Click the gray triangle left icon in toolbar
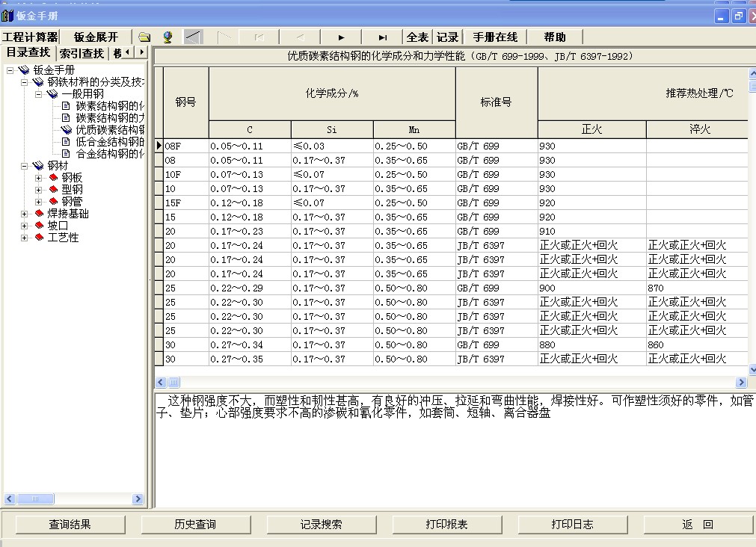The image size is (756, 547). (x=194, y=37)
